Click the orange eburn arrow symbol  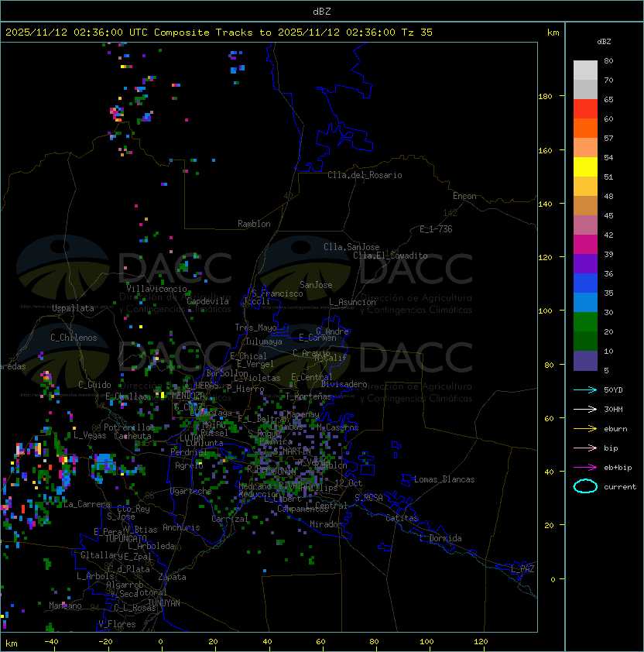point(585,428)
